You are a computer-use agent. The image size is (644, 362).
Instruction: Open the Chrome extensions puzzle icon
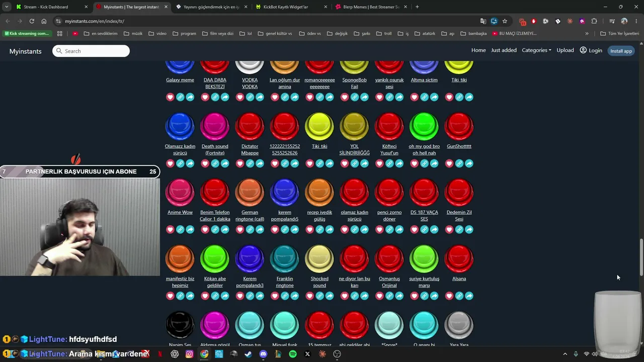[594, 21]
